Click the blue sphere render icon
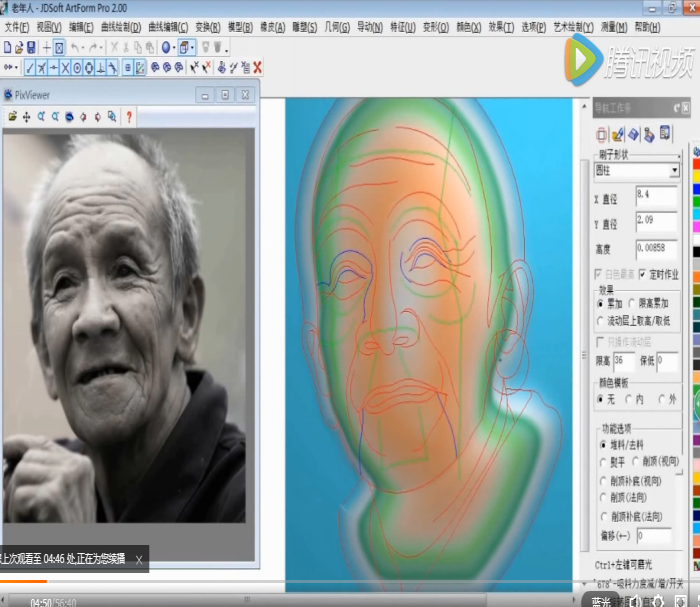This screenshot has height=607, width=700. tap(166, 47)
